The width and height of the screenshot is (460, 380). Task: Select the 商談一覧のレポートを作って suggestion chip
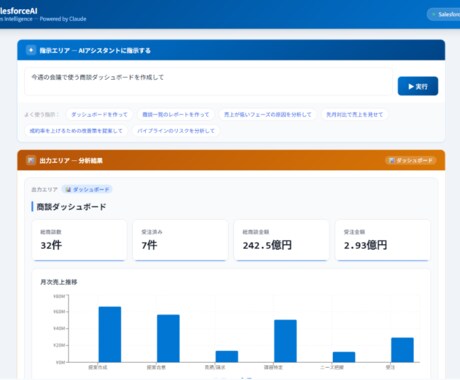click(176, 114)
